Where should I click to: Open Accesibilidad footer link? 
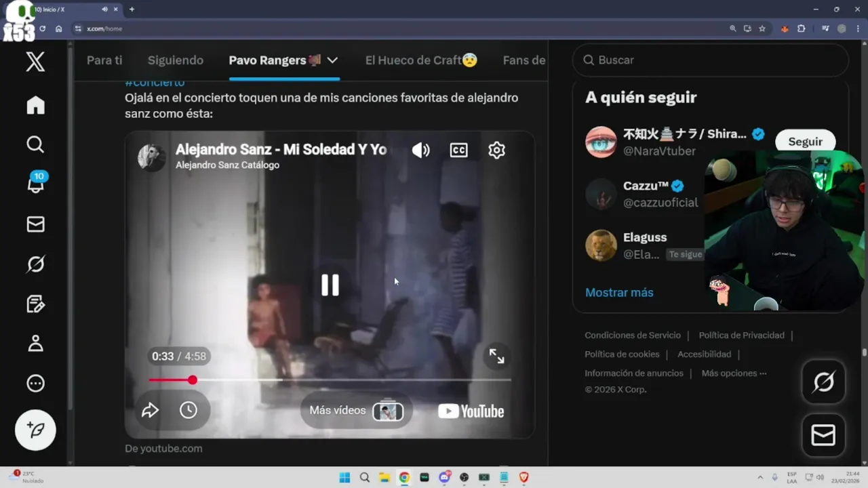[704, 354]
